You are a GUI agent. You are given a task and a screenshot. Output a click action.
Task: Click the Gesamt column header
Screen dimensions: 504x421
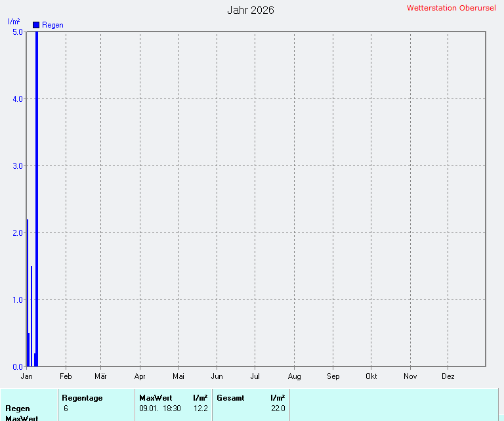pos(230,397)
